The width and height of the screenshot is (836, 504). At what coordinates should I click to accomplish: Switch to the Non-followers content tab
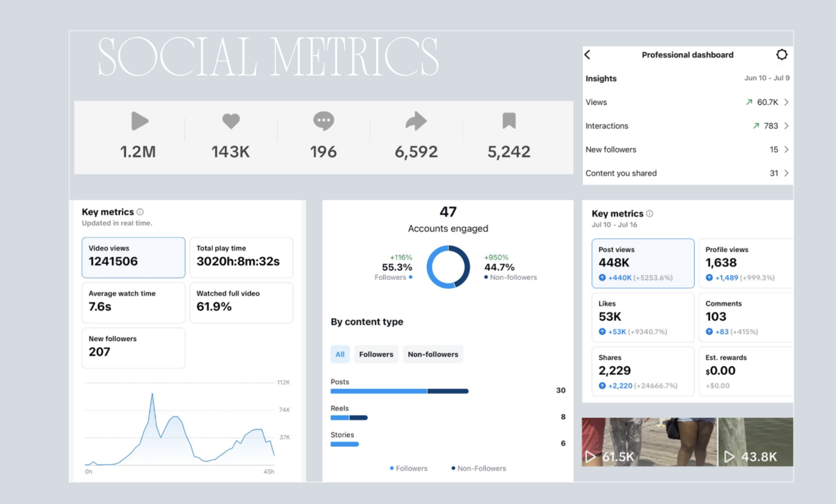point(433,354)
